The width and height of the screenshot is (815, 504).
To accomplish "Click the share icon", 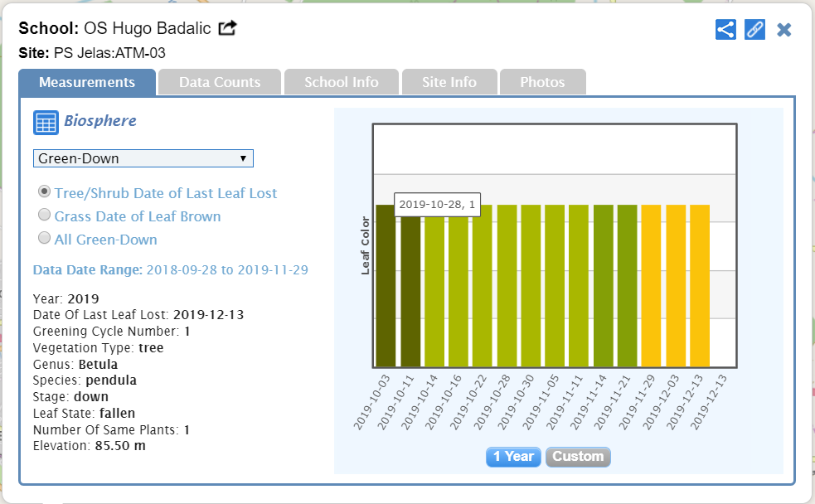I will (725, 30).
